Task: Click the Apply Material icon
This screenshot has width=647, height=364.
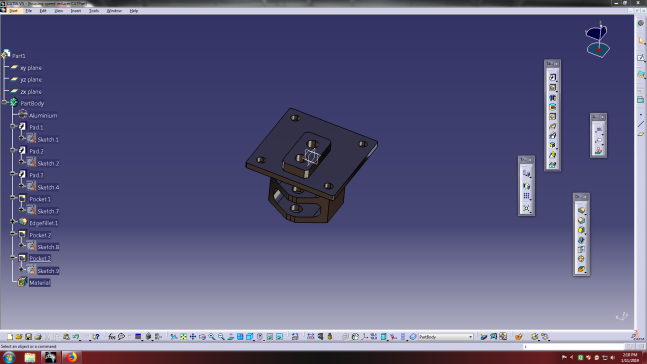Action: [x=519, y=337]
